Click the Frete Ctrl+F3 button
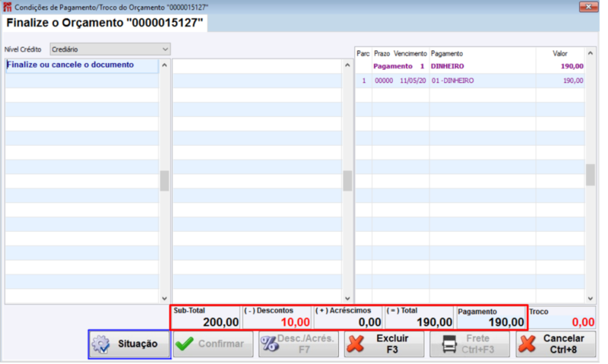This screenshot has height=364, width=608. (x=470, y=343)
